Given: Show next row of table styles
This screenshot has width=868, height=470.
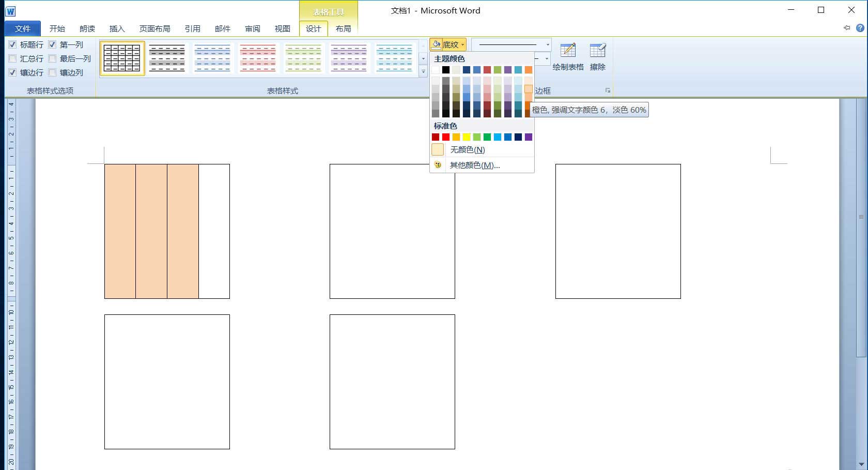Looking at the screenshot, I should [423, 58].
